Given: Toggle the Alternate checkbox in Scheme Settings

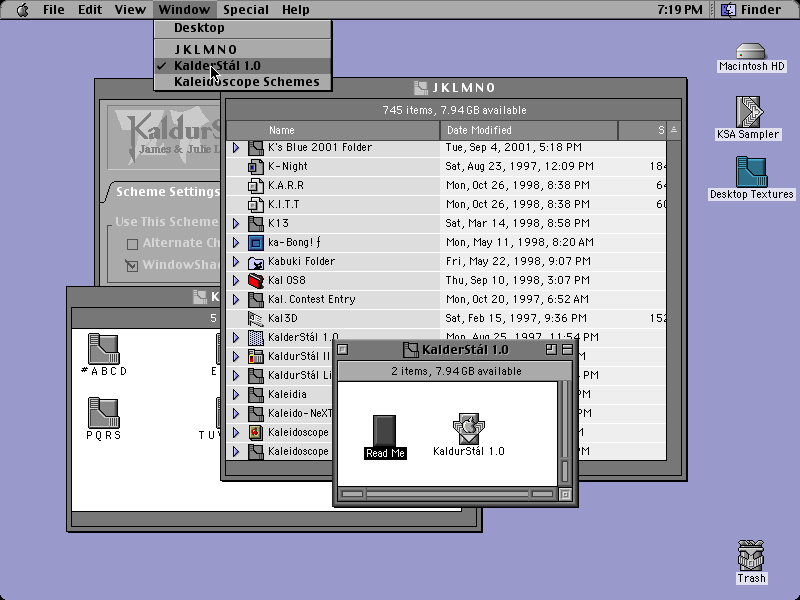Looking at the screenshot, I should pyautogui.click(x=132, y=244).
